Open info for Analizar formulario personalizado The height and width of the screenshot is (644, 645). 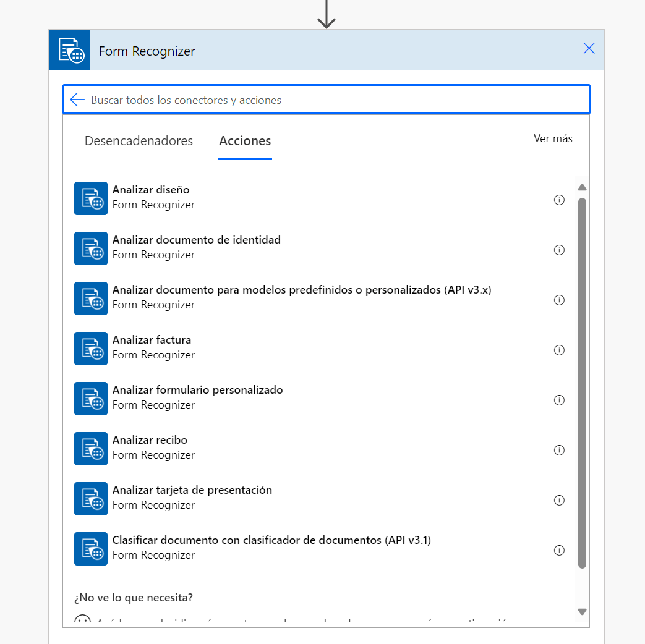[559, 400]
